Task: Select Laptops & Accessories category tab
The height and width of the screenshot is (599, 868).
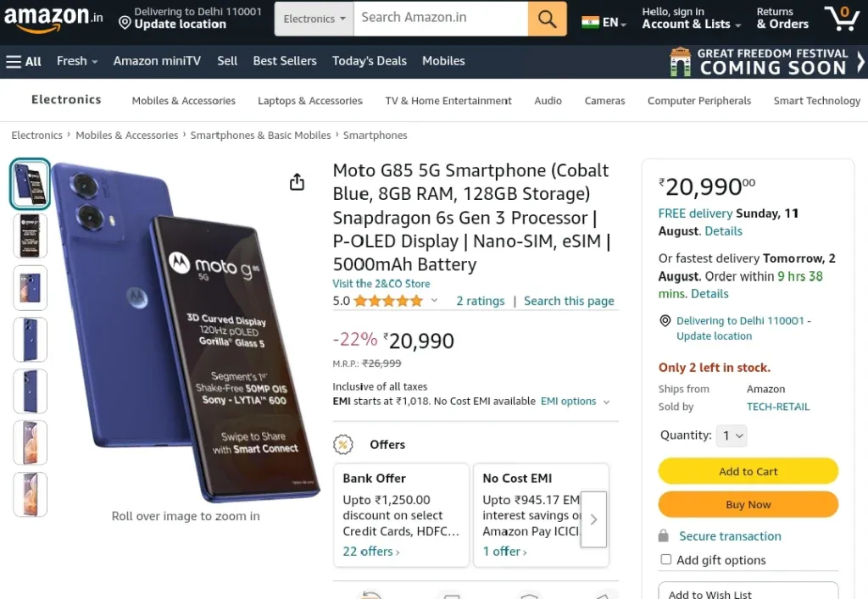Action: (x=310, y=101)
